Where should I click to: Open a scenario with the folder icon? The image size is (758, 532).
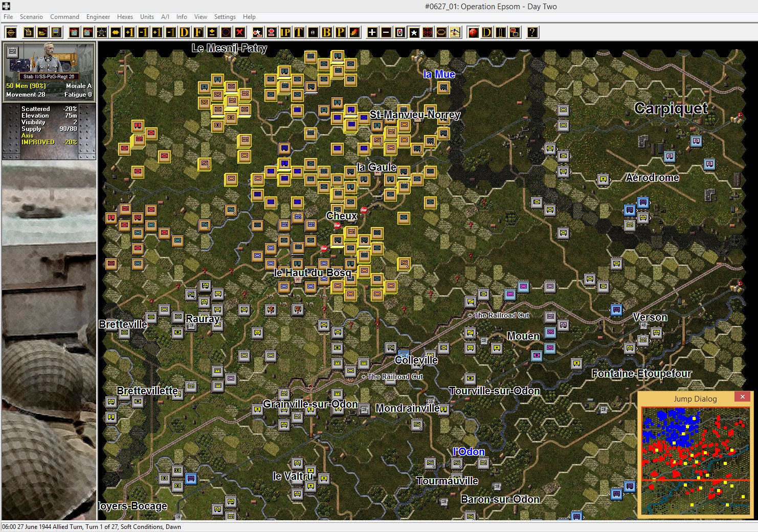[42, 32]
